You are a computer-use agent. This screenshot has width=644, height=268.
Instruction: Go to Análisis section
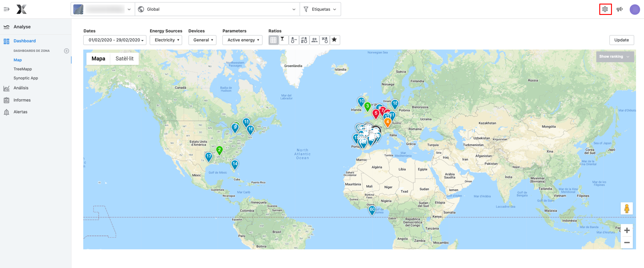[x=21, y=88]
